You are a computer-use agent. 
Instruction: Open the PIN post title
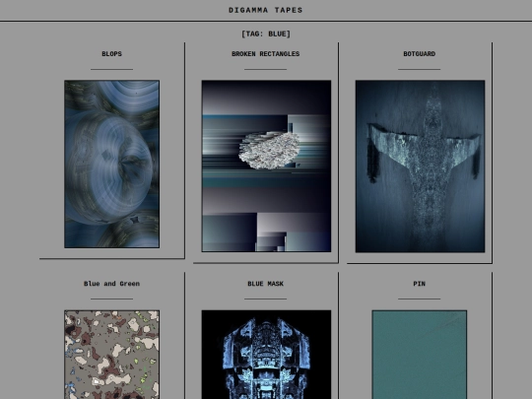pyautogui.click(x=420, y=284)
